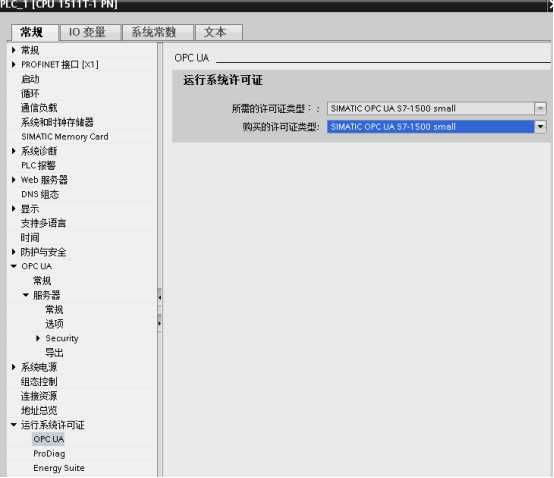Collapse the 运行系统许可证 node arrow
Screen dimensions: 554x478
point(13,425)
